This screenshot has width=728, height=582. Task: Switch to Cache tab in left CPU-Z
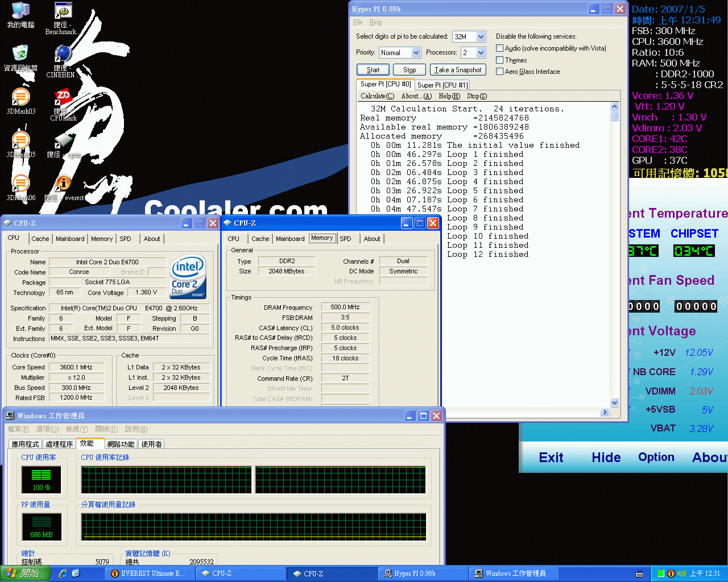[40, 239]
